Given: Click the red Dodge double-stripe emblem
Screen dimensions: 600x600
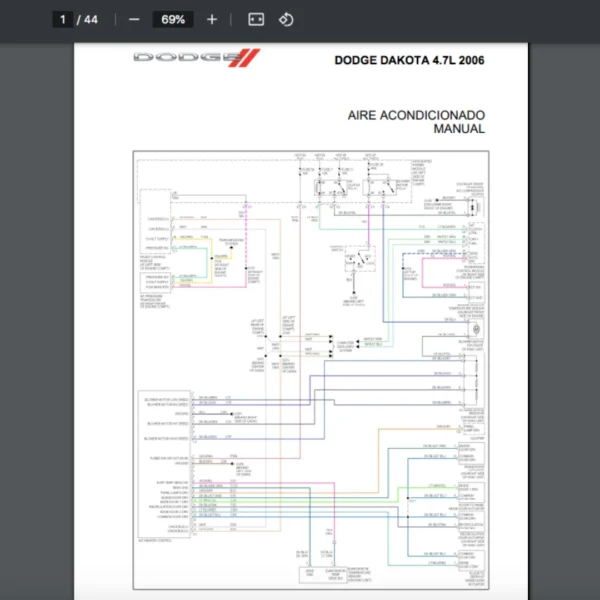Looking at the screenshot, I should tap(244, 58).
